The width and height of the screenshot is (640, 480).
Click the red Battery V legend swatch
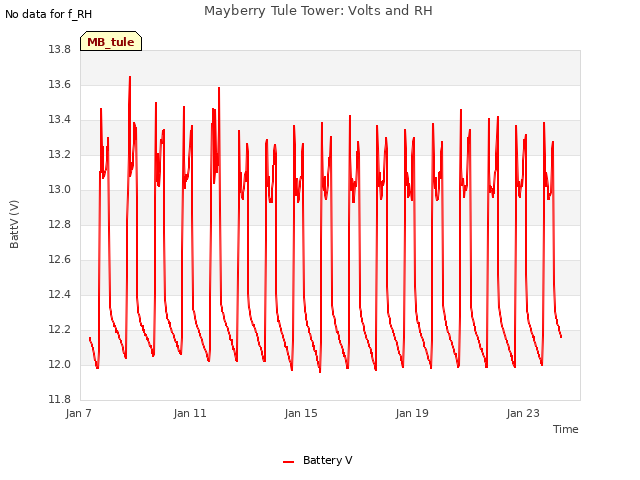pos(288,462)
